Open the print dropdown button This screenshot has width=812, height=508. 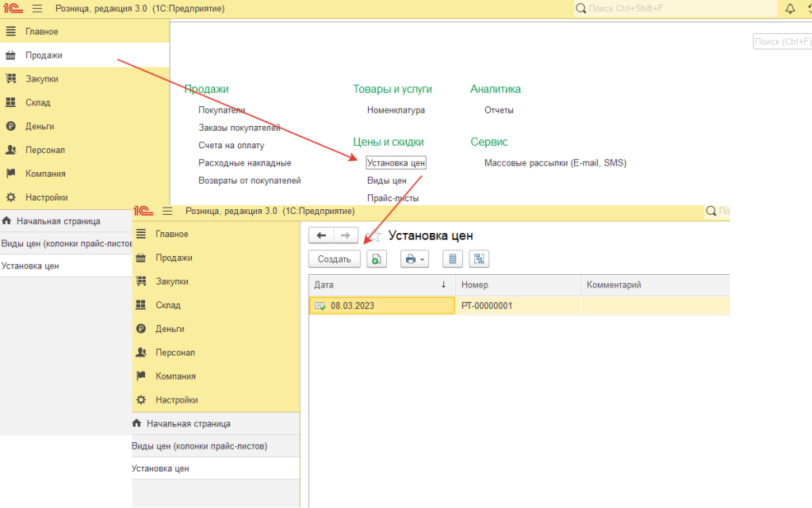point(414,259)
